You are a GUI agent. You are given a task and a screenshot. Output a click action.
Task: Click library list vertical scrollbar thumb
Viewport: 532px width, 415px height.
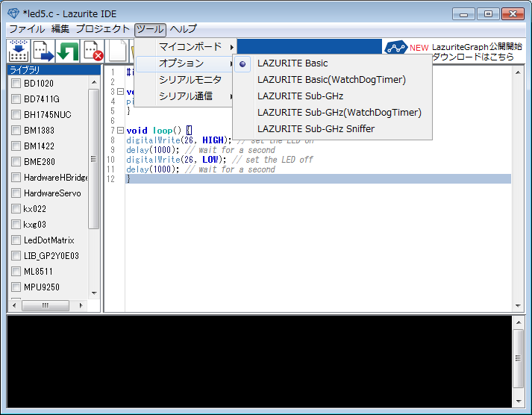coord(94,159)
